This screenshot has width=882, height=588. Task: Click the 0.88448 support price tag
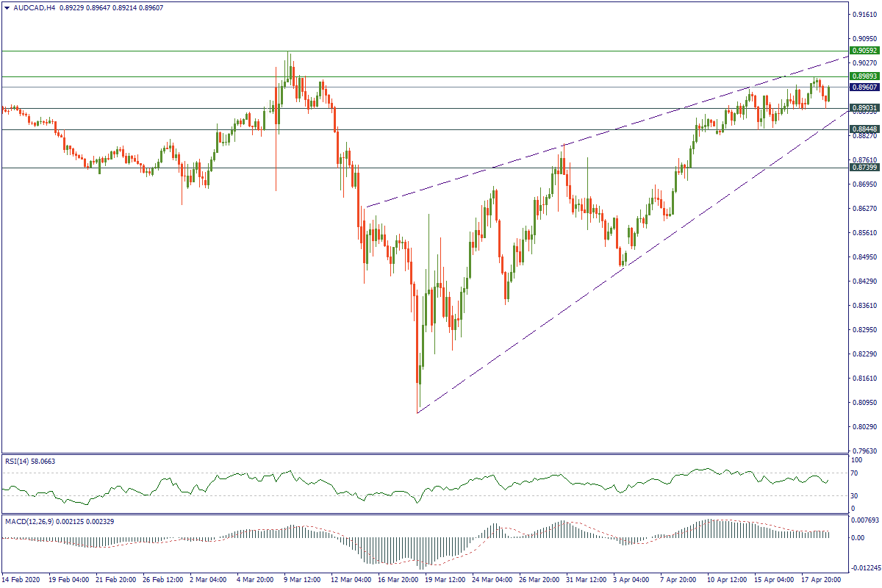click(x=864, y=129)
